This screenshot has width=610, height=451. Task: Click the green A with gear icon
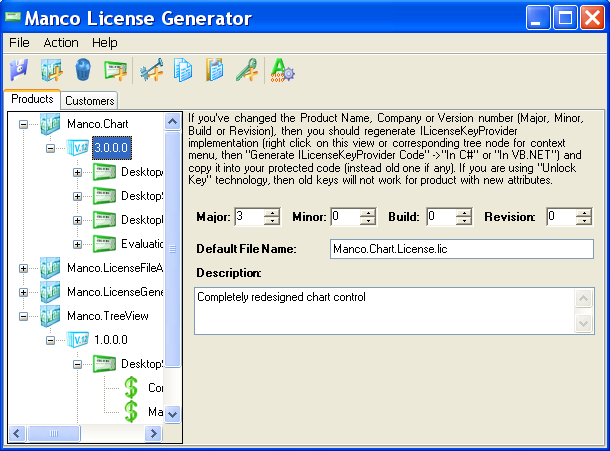tap(282, 70)
